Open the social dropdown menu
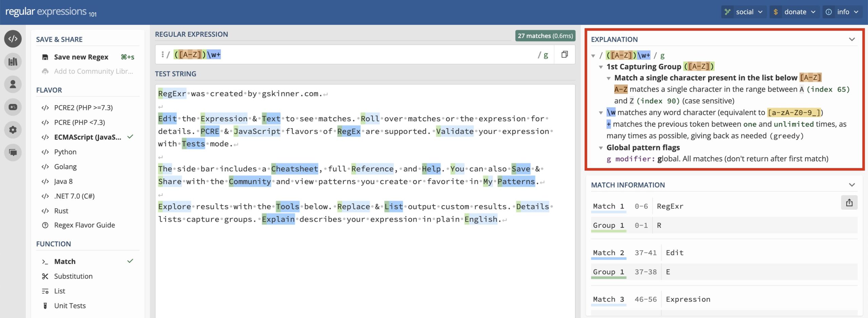The image size is (868, 318). point(744,12)
